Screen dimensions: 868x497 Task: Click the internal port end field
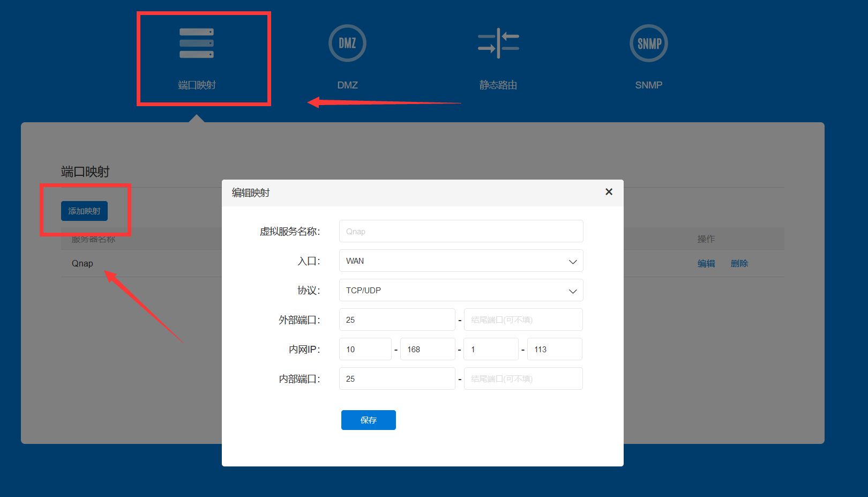coord(523,379)
